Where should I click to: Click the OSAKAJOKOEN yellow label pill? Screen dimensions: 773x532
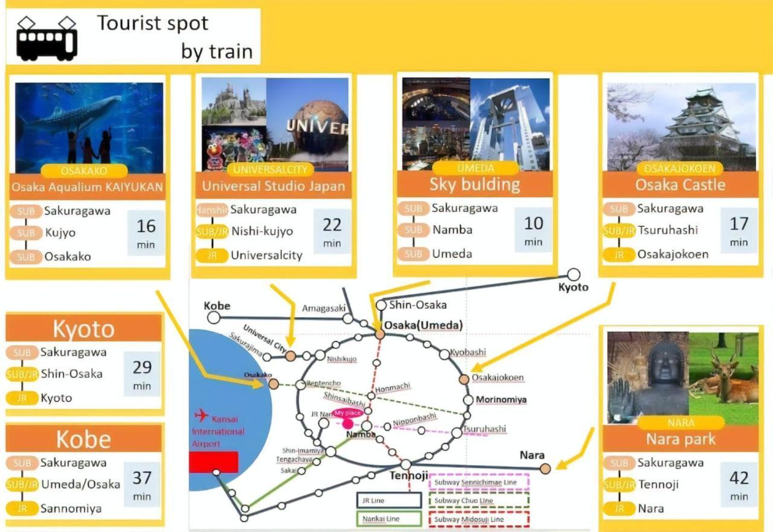pyautogui.click(x=679, y=169)
